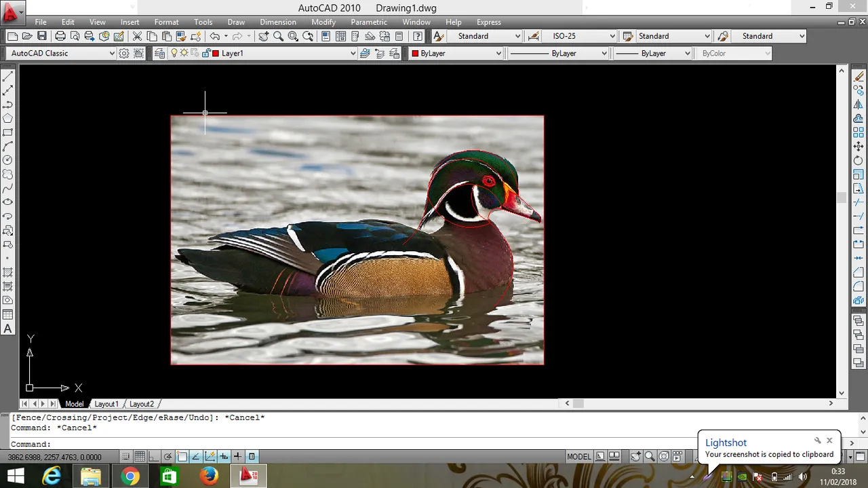Open Firefox from the taskbar
Viewport: 868px width, 488px height.
[x=209, y=476]
